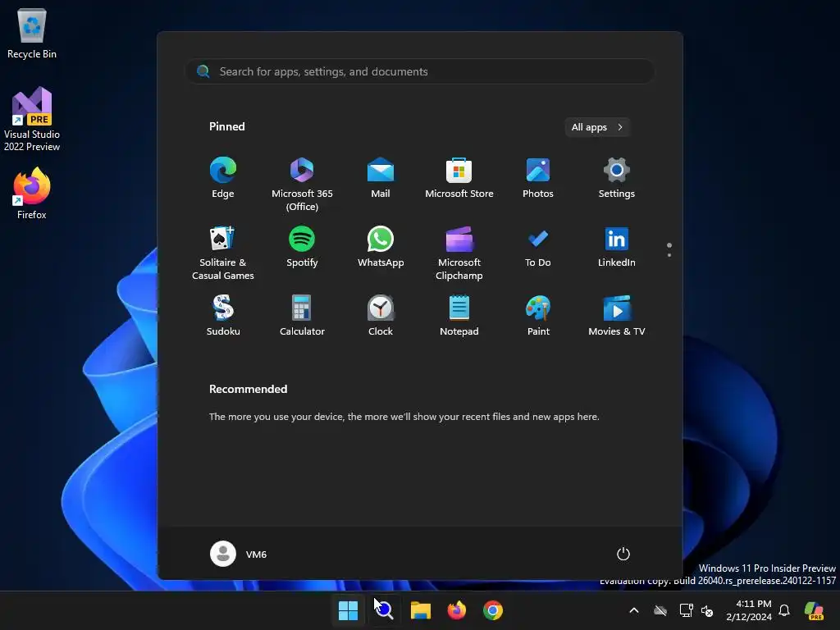Launch Microsoft 365 (Office)
Screen dimensions: 840x630
302,184
